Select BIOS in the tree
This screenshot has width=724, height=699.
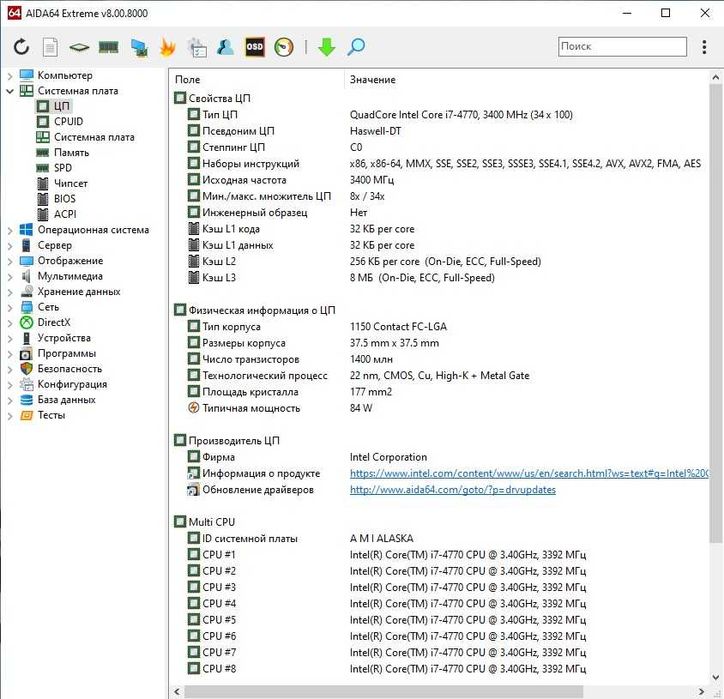click(56, 199)
